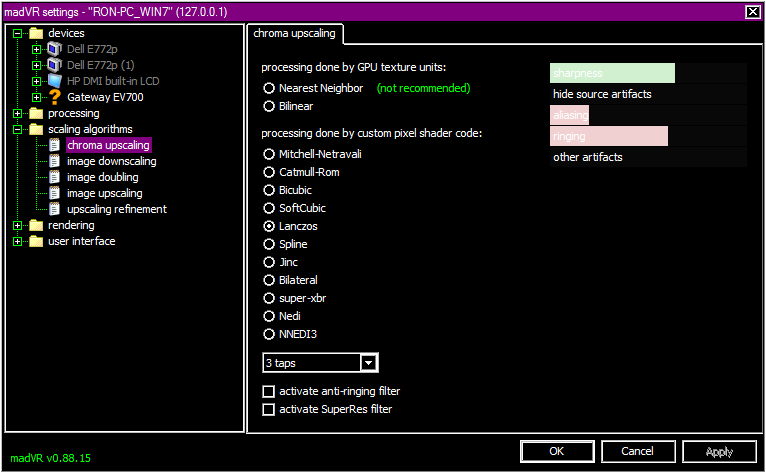Expand the processing tree node
Viewport: 766px width, 473px height.
point(18,113)
